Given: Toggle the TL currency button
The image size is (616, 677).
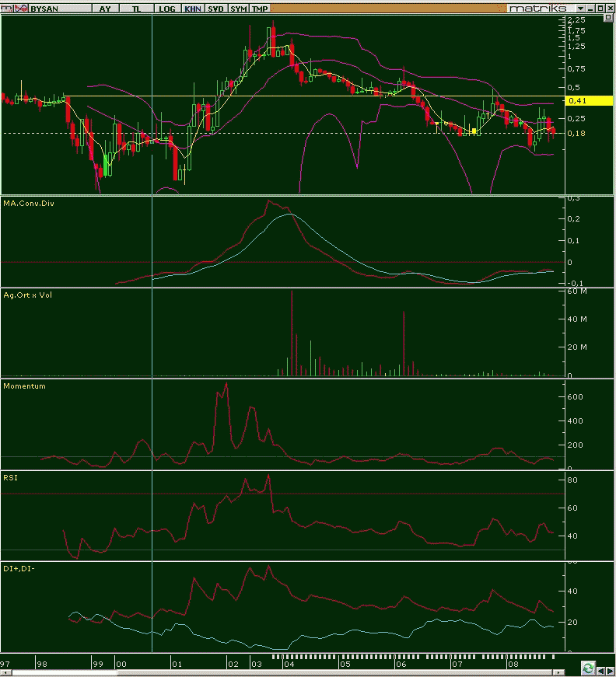Looking at the screenshot, I should (137, 9).
